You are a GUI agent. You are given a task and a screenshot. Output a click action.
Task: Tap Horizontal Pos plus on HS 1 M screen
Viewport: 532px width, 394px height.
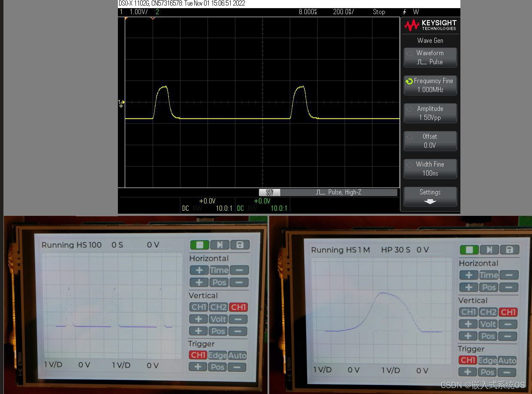coord(469,287)
